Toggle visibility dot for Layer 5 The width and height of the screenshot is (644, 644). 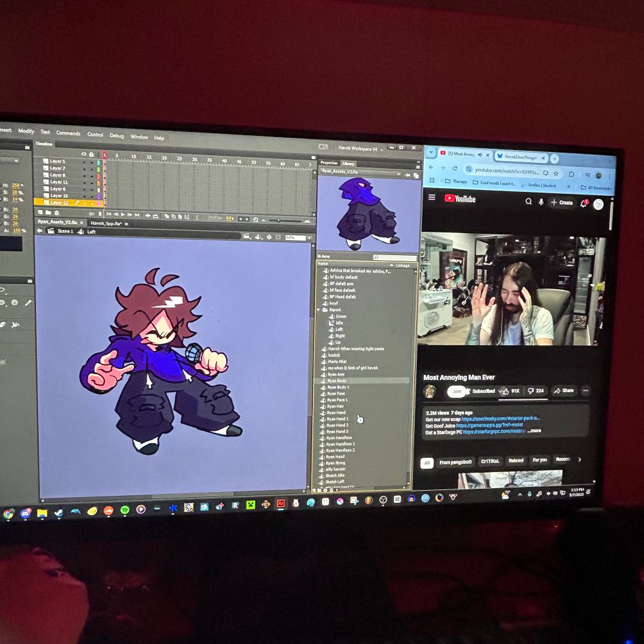pos(84,162)
